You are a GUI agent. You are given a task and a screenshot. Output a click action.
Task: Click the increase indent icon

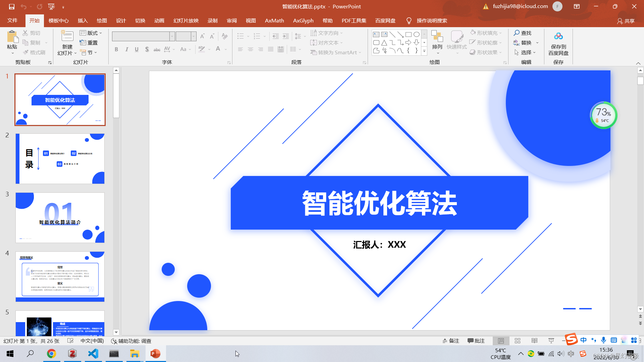[x=286, y=36]
